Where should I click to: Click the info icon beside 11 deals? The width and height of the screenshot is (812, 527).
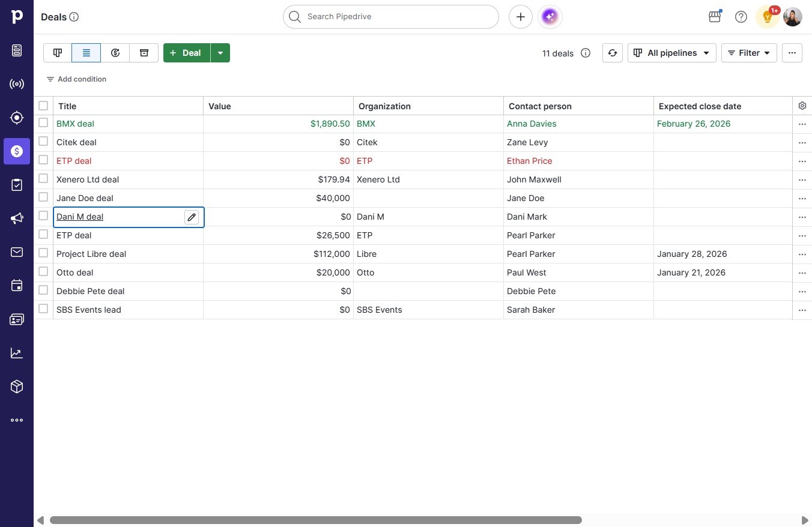point(586,53)
